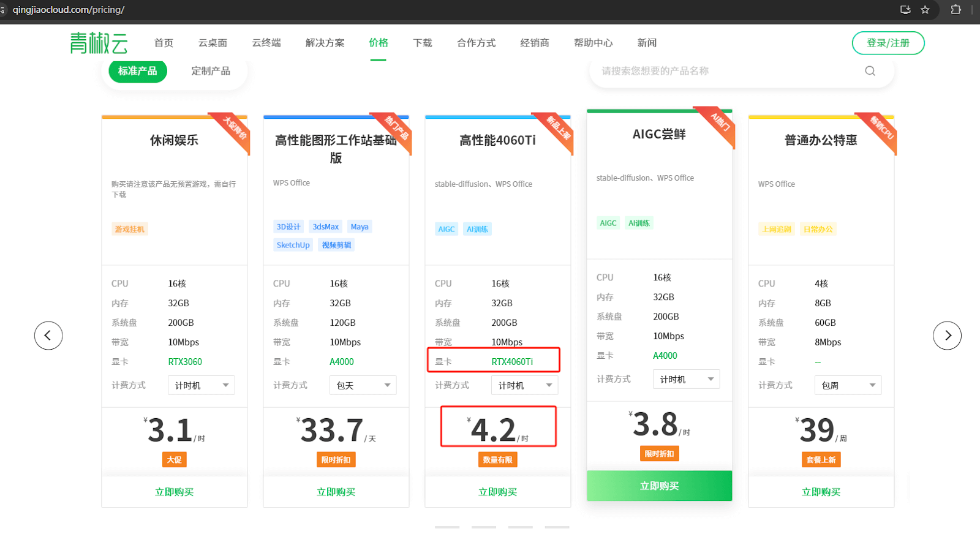Open the 云桌面 nav item
This screenshot has height=537, width=980.
pos(213,43)
